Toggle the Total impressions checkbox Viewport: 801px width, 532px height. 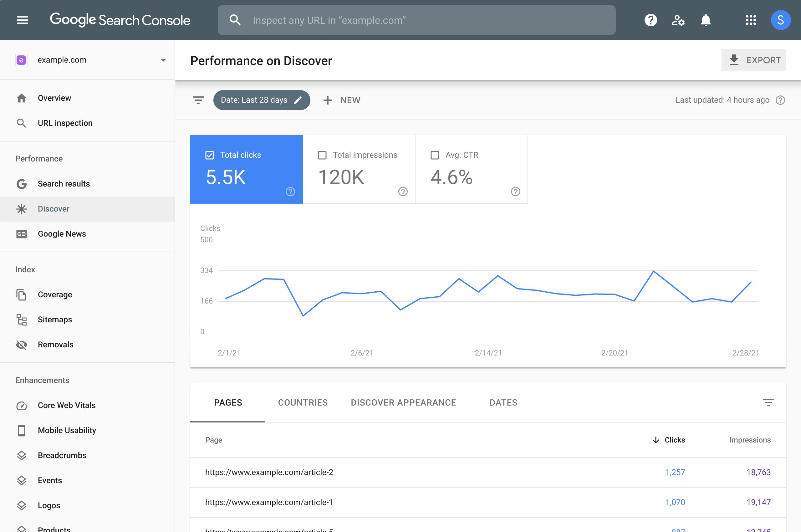coord(322,154)
